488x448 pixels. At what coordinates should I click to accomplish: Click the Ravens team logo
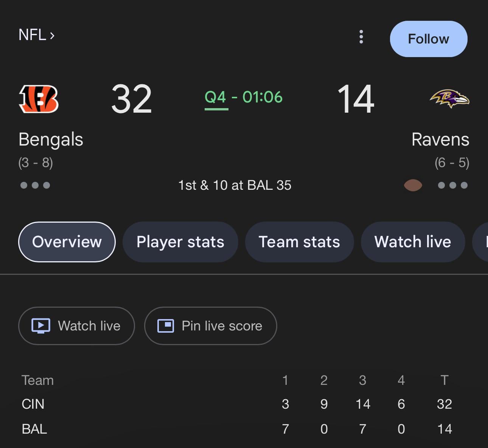pyautogui.click(x=449, y=99)
